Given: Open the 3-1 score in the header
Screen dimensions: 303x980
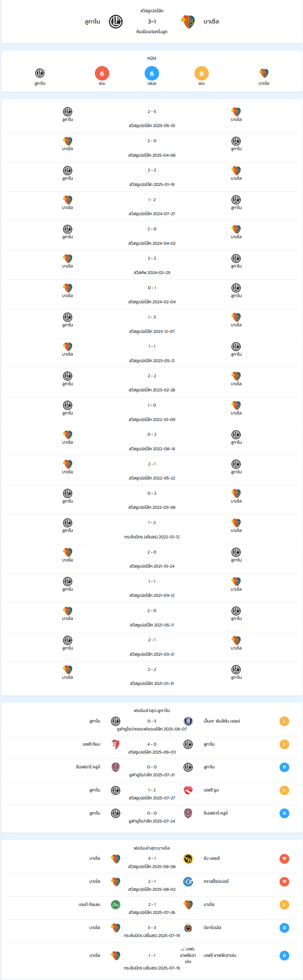Looking at the screenshot, I should coord(152,22).
